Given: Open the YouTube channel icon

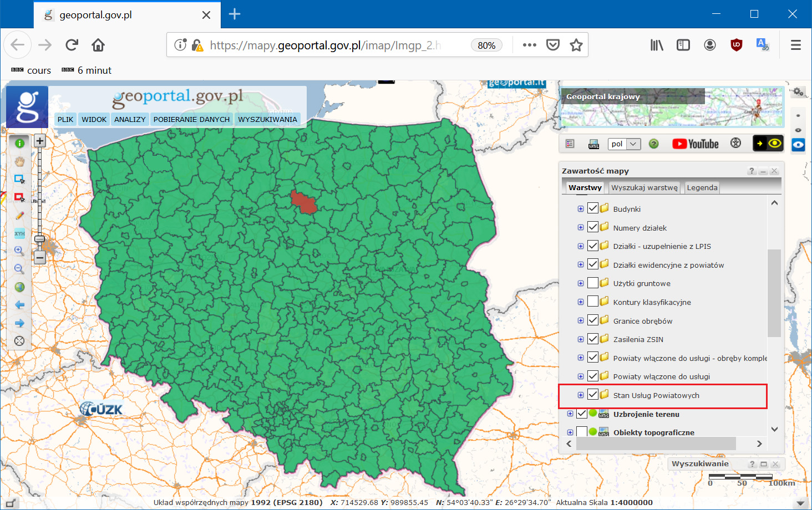Looking at the screenshot, I should pos(695,144).
